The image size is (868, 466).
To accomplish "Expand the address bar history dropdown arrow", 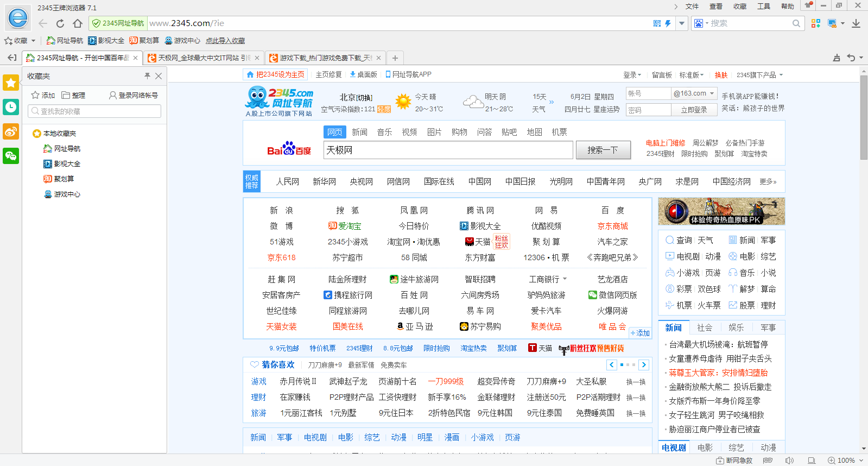I will pyautogui.click(x=682, y=23).
